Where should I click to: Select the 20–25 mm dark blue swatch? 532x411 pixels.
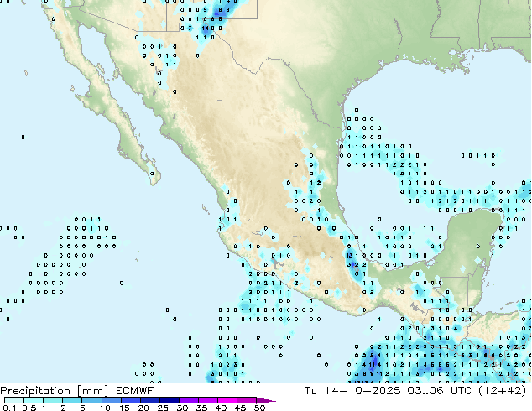149,400
